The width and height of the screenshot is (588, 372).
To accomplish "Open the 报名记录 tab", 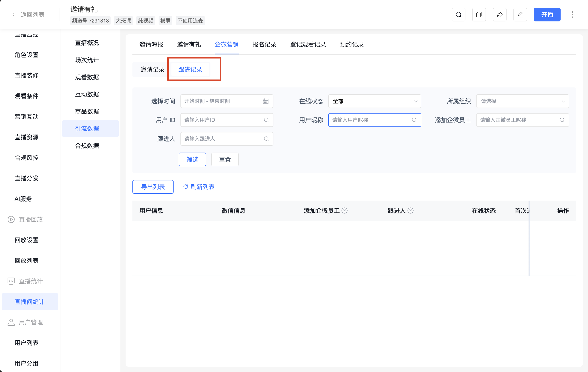I will pyautogui.click(x=264, y=44).
